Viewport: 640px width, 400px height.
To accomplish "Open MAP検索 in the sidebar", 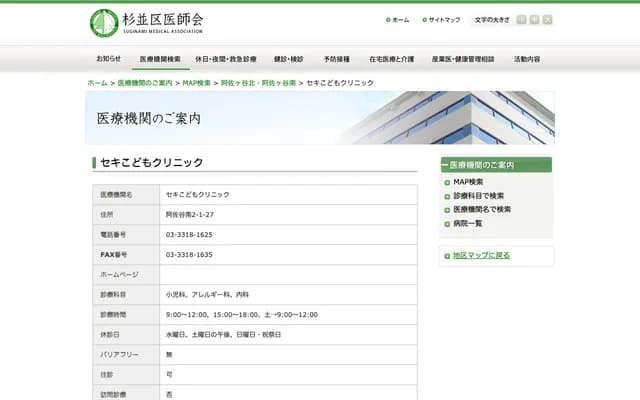I will (x=468, y=182).
